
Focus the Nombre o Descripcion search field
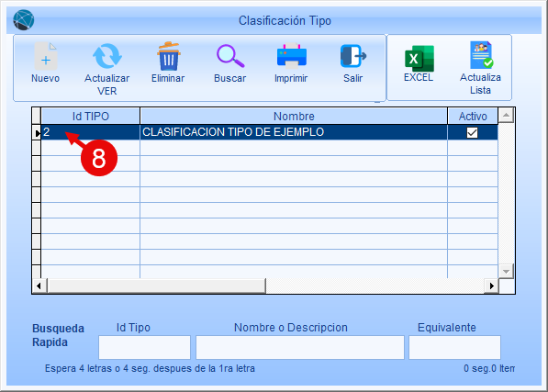point(300,347)
